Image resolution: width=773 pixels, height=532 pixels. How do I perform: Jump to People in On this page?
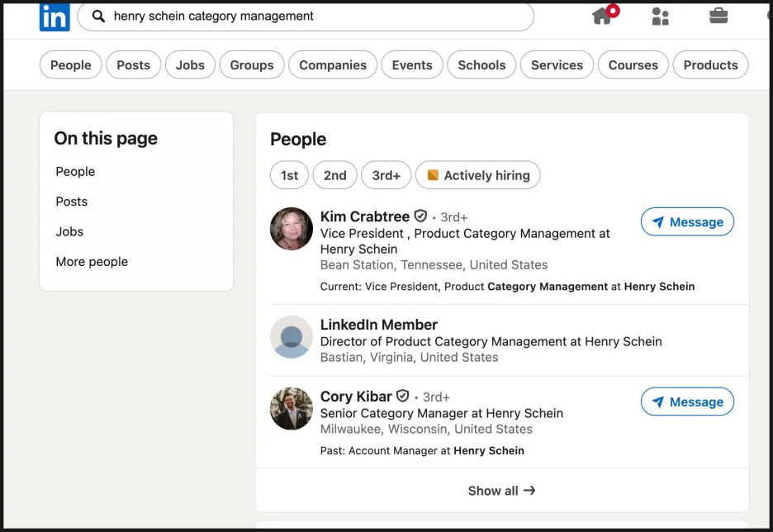(75, 172)
